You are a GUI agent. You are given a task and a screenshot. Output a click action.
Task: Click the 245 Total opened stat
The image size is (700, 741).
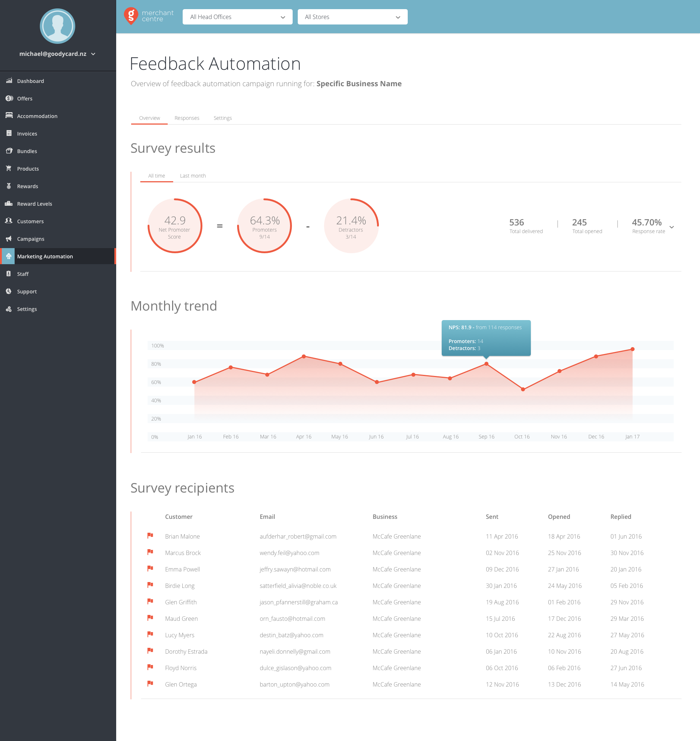pyautogui.click(x=587, y=226)
